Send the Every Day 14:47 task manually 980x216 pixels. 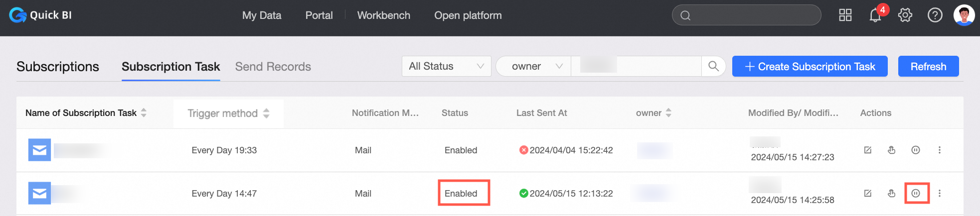892,193
